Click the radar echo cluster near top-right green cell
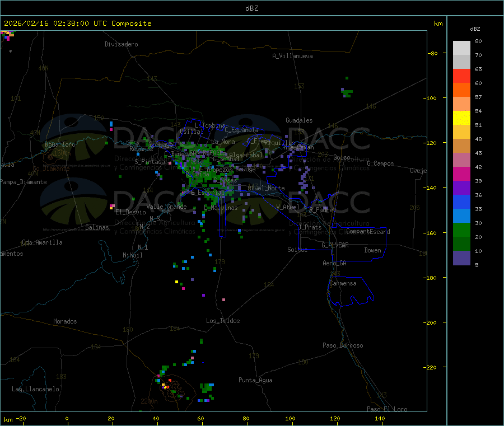504x426 pixels. point(347,92)
